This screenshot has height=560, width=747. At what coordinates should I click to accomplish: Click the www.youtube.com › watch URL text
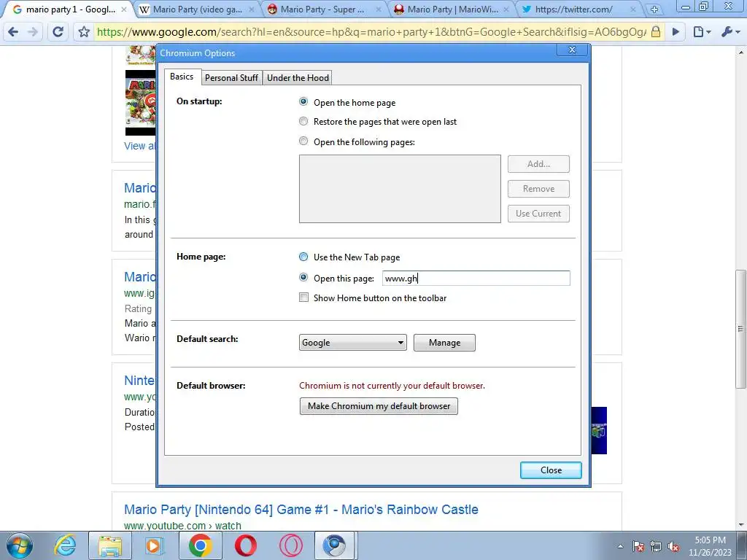tap(182, 526)
